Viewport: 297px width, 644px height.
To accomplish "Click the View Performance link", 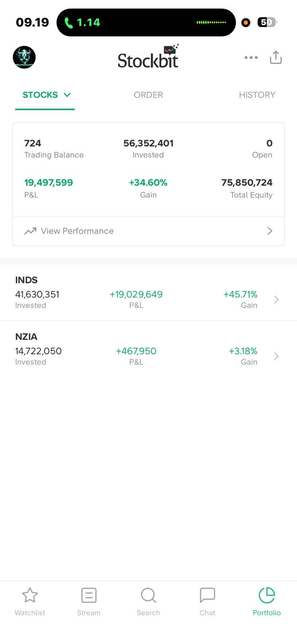I will [x=77, y=231].
